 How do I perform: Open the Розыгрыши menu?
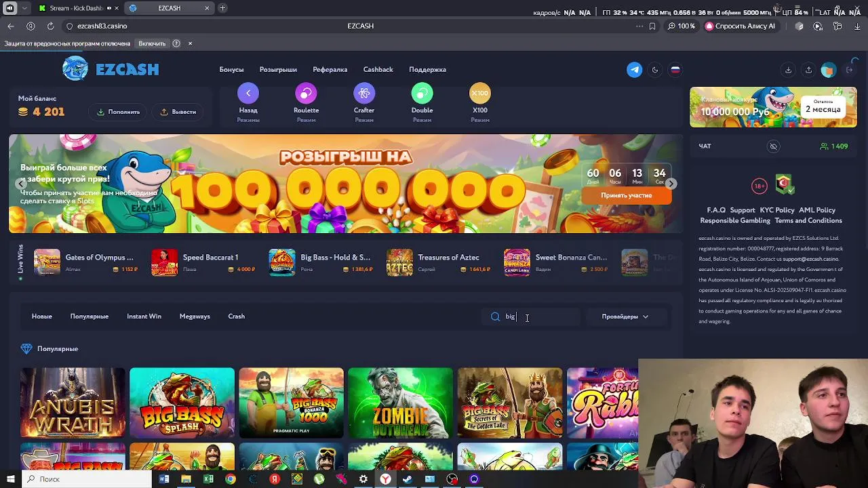pos(278,70)
